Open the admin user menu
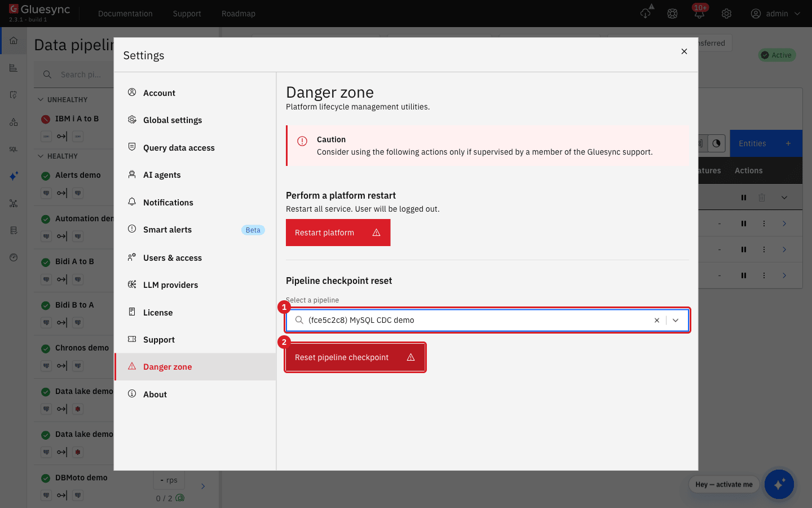This screenshot has width=812, height=508. 775,14
